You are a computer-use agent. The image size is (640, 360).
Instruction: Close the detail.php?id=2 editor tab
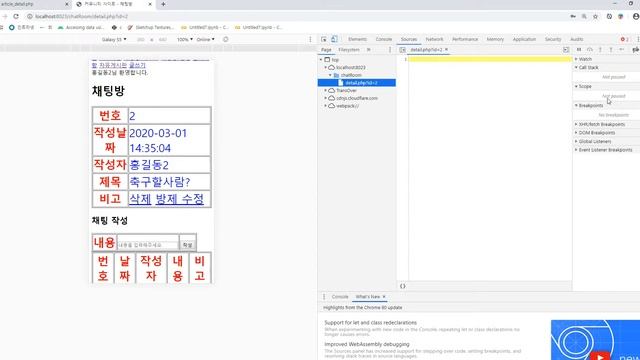point(447,50)
